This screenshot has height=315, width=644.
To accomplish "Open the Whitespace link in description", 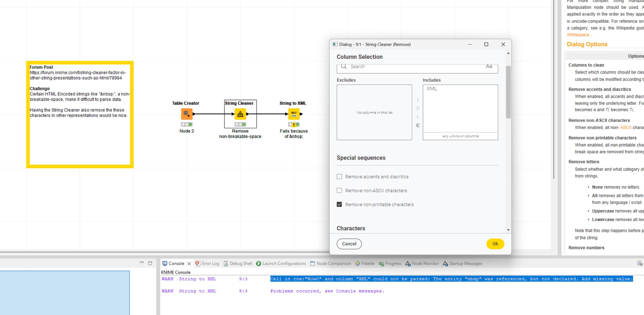I will click(x=578, y=35).
